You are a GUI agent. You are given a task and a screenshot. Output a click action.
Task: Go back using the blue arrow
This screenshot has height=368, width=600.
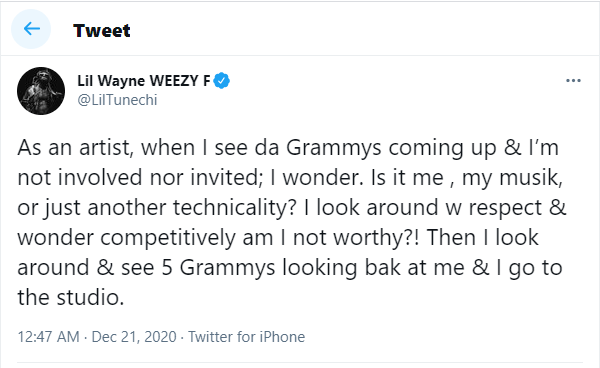(x=31, y=29)
